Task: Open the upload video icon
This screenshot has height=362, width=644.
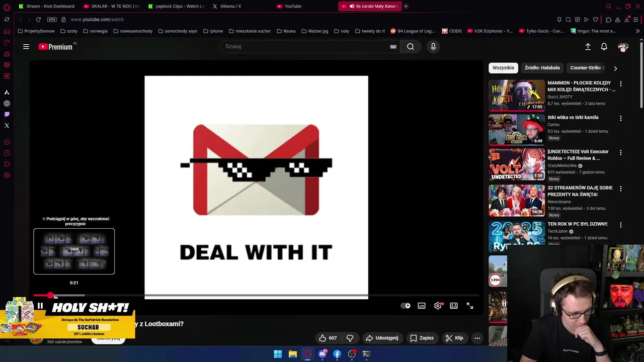Action: point(588,46)
